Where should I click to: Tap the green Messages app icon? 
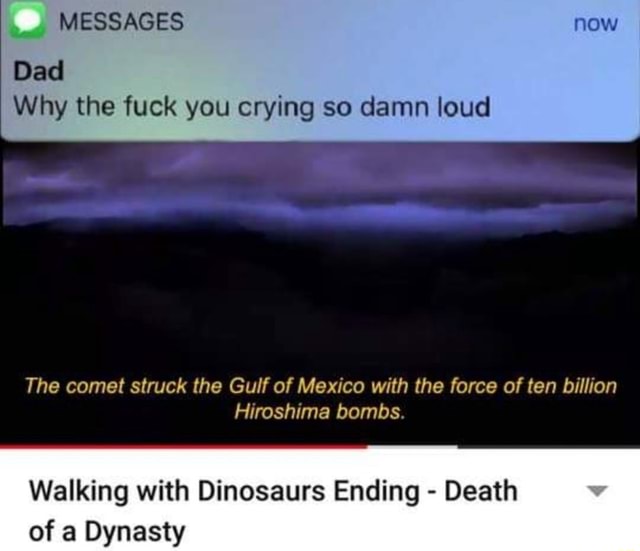pos(27,21)
